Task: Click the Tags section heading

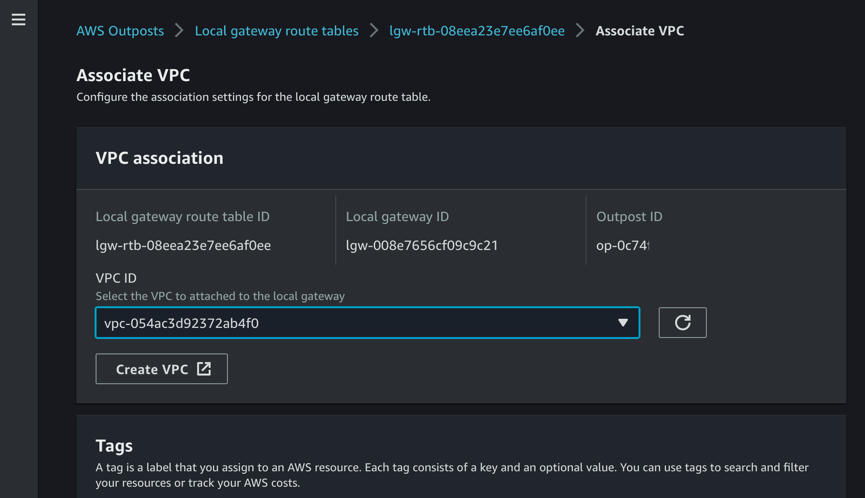Action: pyautogui.click(x=114, y=445)
